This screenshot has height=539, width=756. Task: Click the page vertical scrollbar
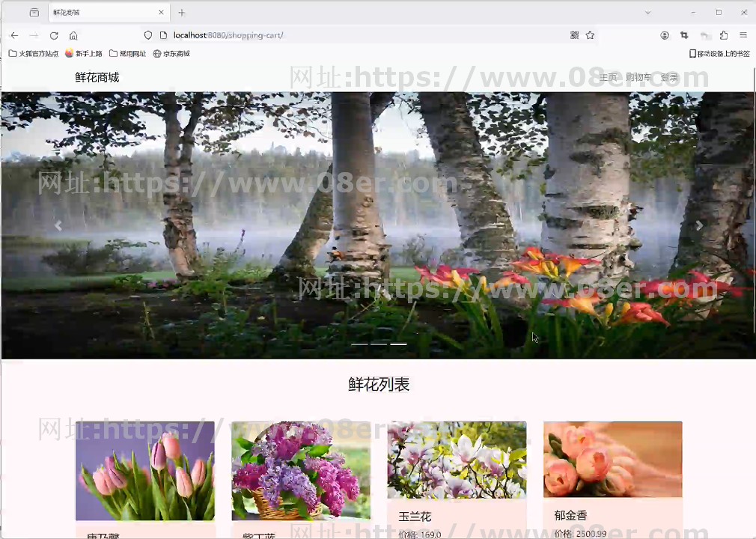(x=754, y=200)
